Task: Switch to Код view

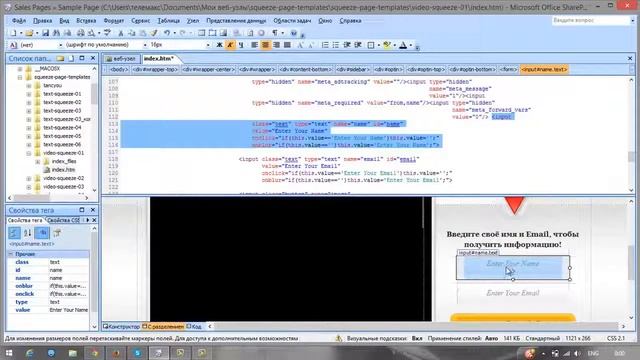Action: click(x=194, y=327)
